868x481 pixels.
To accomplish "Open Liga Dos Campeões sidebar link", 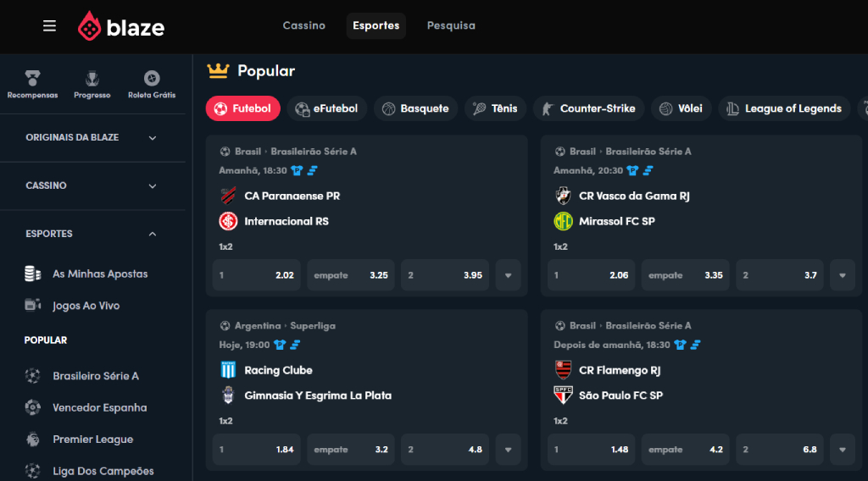I will 103,471.
